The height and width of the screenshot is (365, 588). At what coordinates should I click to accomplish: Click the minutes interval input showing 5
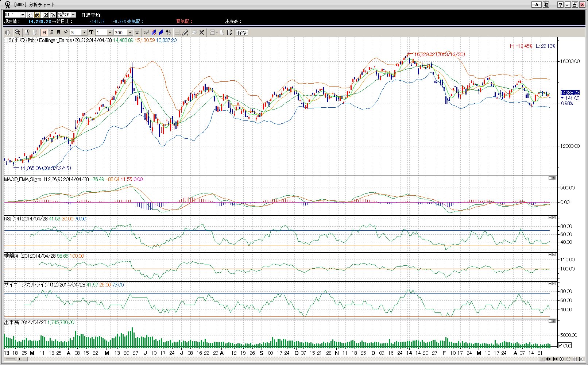coord(76,32)
